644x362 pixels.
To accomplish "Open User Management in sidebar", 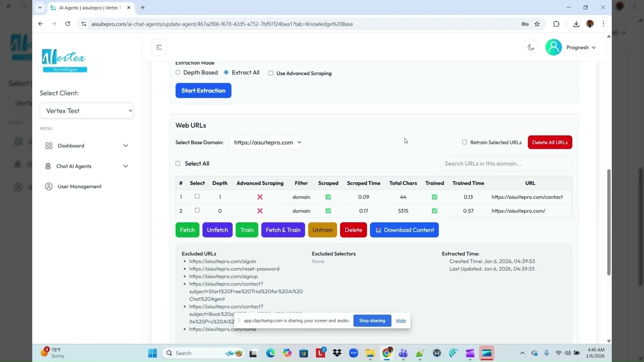I will pos(79,187).
